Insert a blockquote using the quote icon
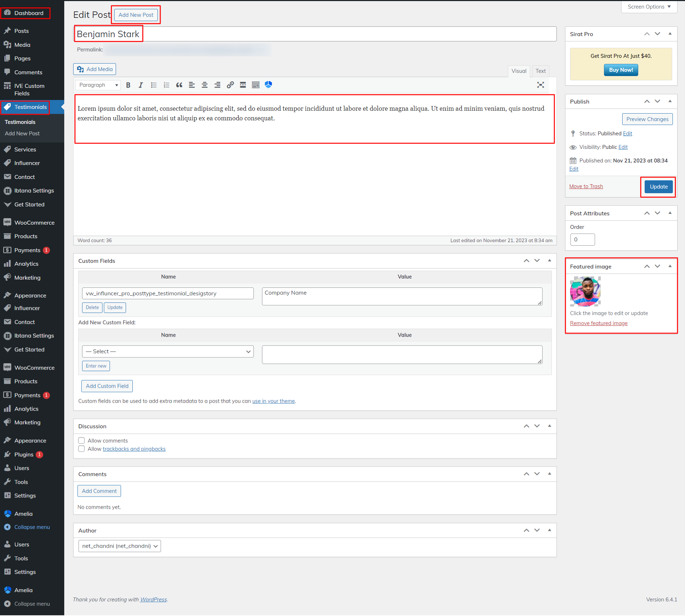This screenshot has width=685, height=616. point(179,85)
